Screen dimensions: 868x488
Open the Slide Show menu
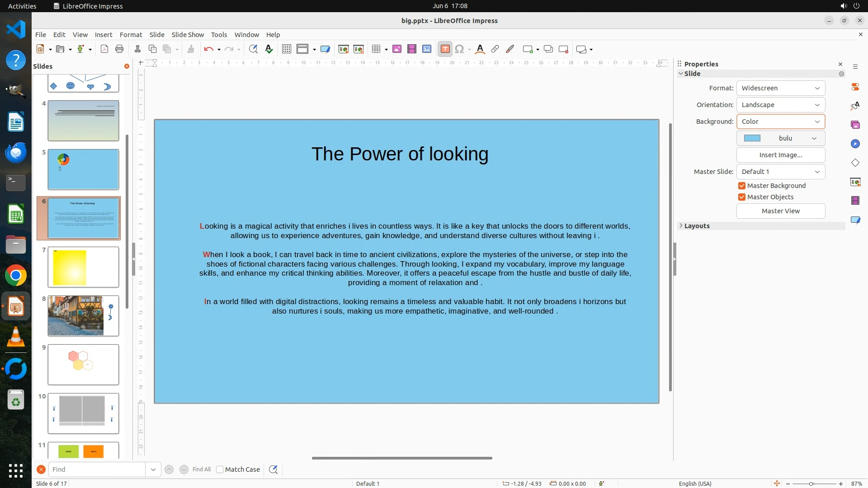tap(188, 35)
